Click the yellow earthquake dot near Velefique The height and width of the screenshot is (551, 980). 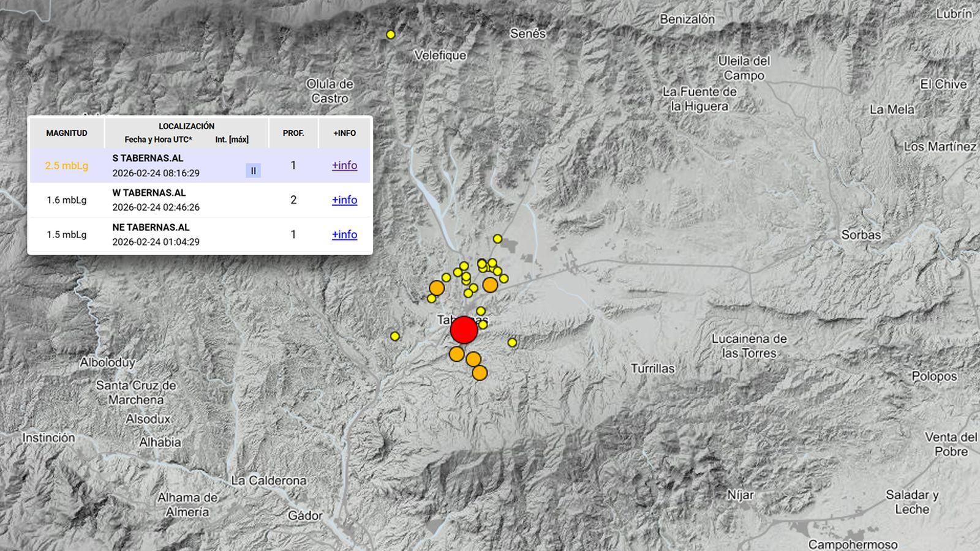tap(390, 35)
